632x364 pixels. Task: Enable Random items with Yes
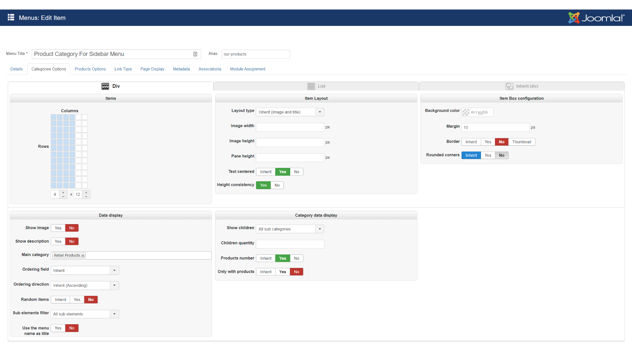tap(77, 300)
